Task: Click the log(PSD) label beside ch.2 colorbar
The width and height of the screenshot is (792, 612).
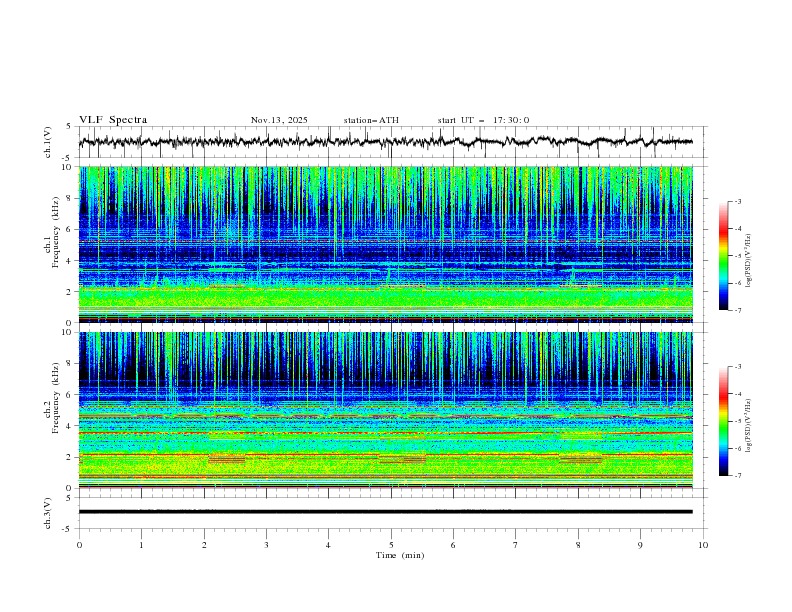Action: pyautogui.click(x=749, y=425)
